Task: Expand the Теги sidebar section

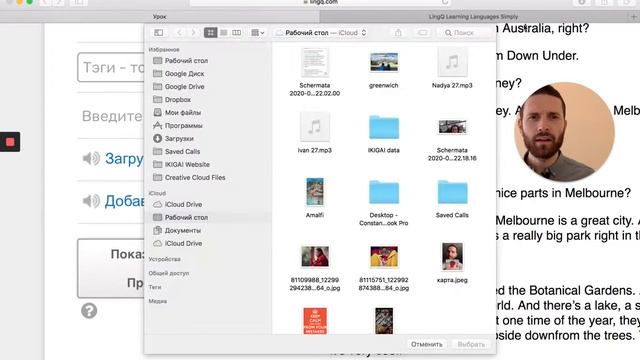Action: tap(155, 287)
